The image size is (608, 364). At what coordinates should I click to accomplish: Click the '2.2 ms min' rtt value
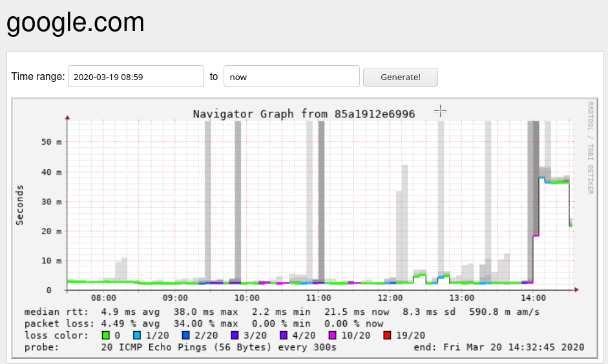pyautogui.click(x=281, y=312)
